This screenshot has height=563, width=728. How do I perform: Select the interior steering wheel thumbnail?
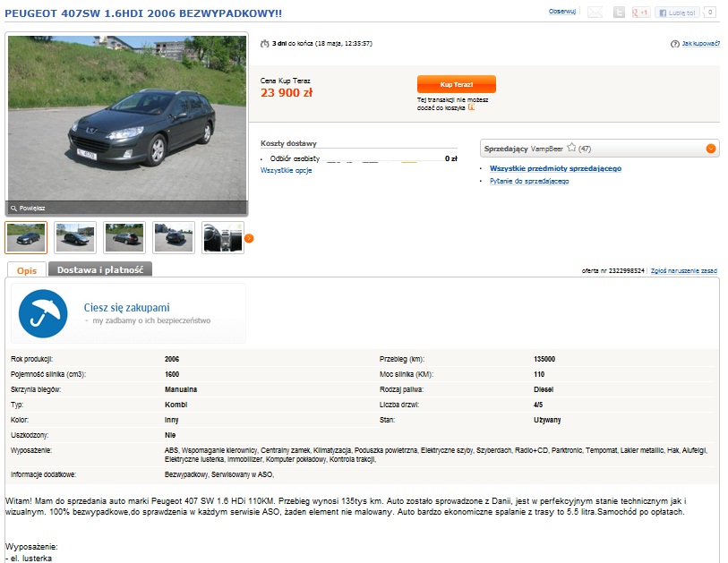tap(223, 237)
